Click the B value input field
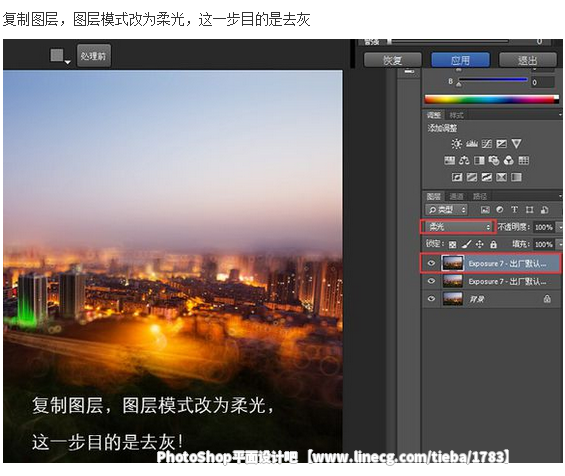Screen dimensions: 565x476 point(542,82)
